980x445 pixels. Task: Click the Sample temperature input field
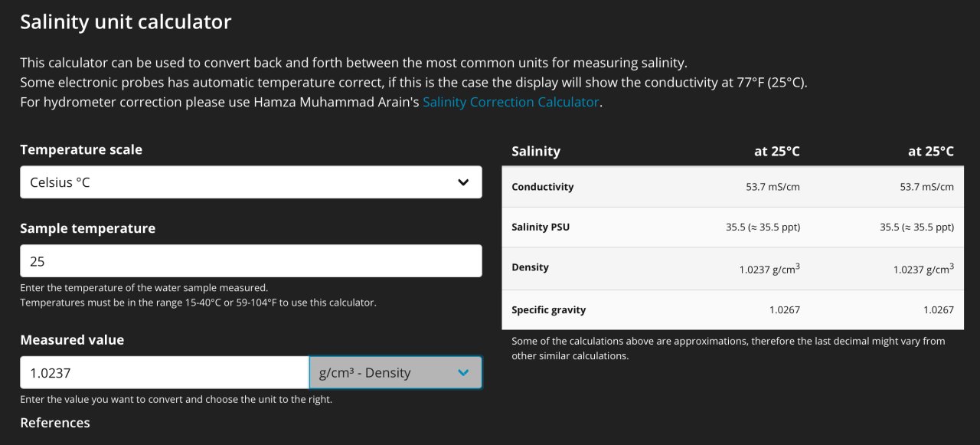250,261
